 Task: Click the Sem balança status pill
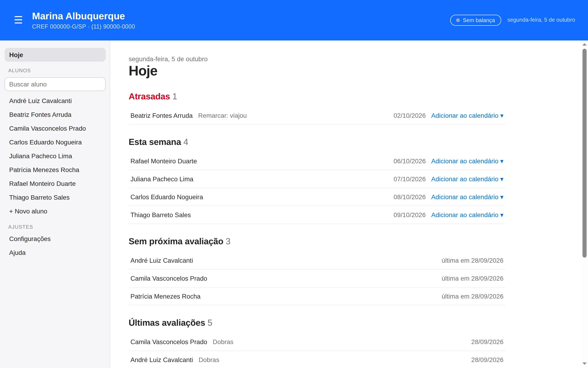(475, 20)
